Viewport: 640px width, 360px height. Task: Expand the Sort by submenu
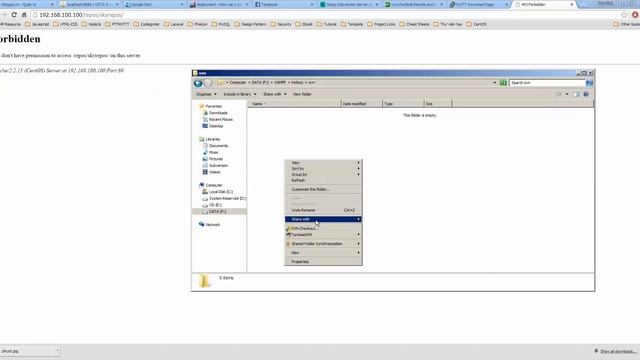[x=323, y=169]
